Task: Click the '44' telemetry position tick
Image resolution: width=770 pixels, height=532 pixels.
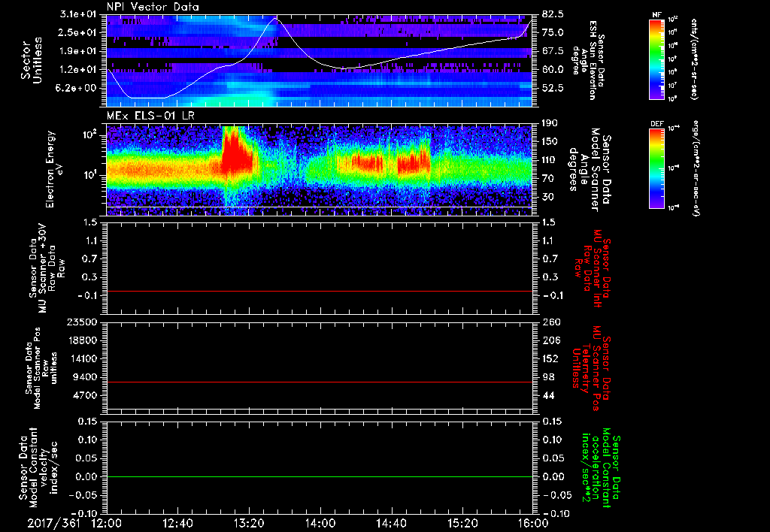Action: click(x=548, y=395)
